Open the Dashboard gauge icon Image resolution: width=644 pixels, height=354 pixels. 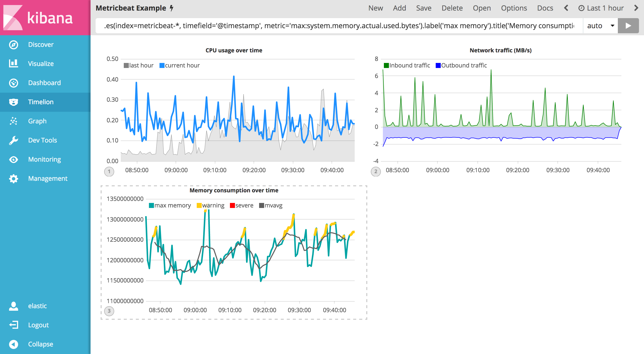coord(14,83)
